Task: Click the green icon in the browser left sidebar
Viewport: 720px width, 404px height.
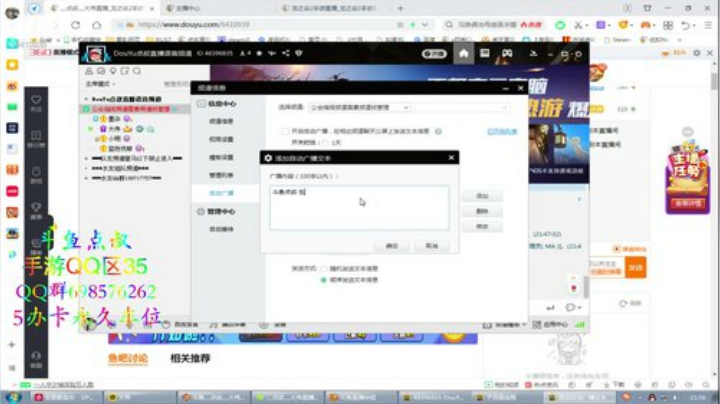Action: pos(12,107)
